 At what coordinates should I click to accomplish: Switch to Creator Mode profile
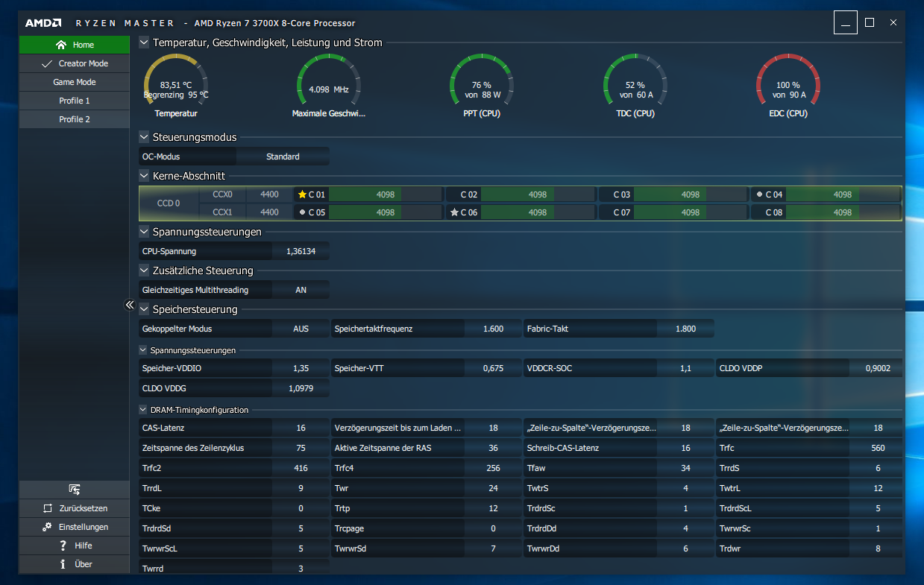point(74,63)
